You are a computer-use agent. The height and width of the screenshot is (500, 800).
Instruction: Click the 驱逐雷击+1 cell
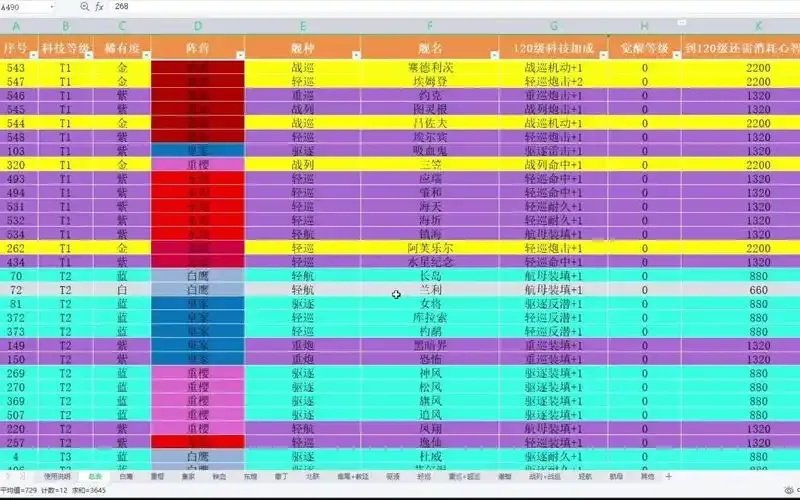click(x=554, y=151)
